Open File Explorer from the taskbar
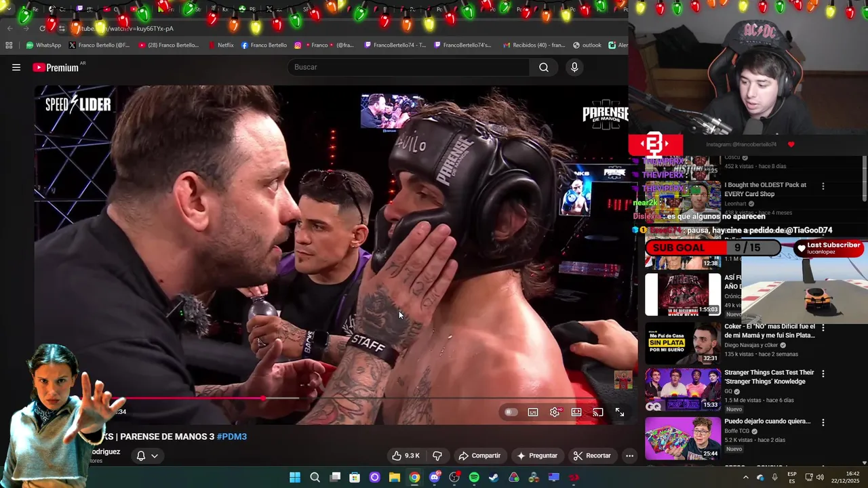 [x=395, y=477]
